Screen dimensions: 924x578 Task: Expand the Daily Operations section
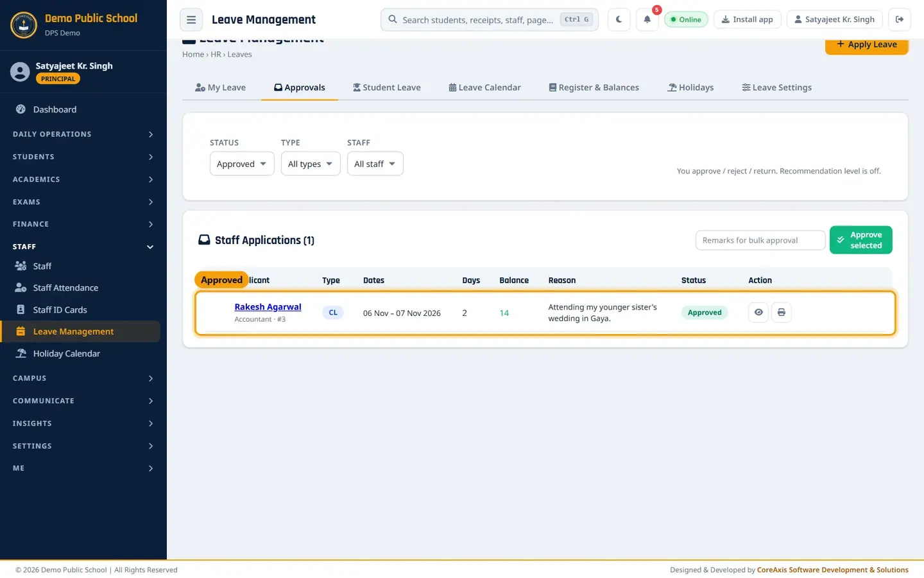click(83, 134)
